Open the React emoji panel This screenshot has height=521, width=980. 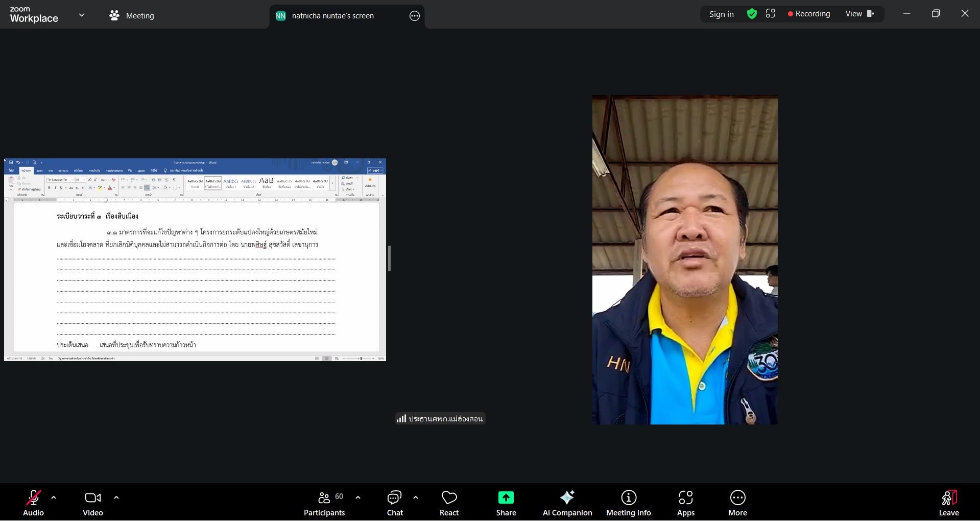coord(449,503)
